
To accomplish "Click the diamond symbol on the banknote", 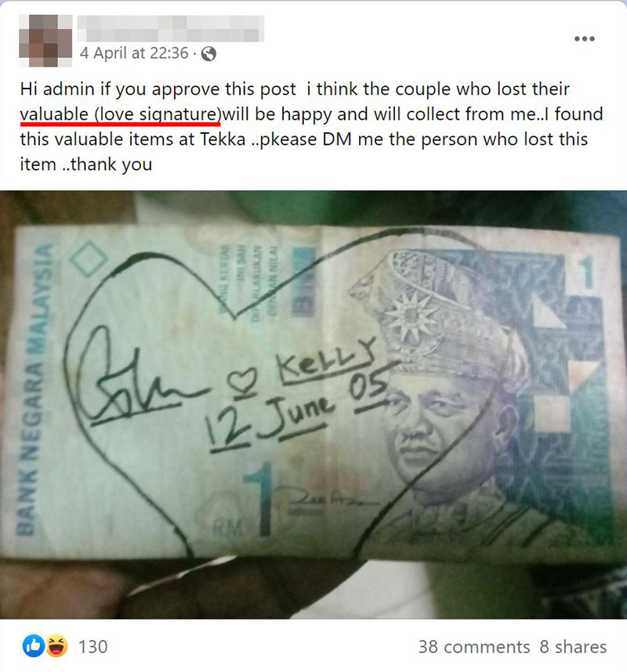I will pyautogui.click(x=89, y=258).
